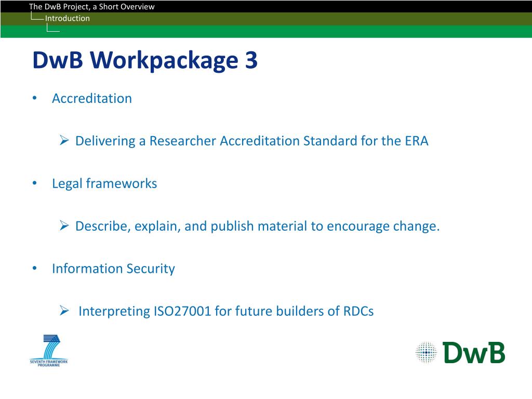Select the 'Information Security' bullet text
The width and height of the screenshot is (532, 399).
113,269
